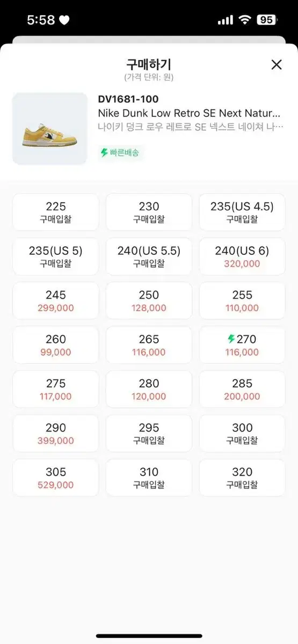Pick size 285 priced 200,000
Screen dimensions: 298x644
pyautogui.click(x=242, y=389)
